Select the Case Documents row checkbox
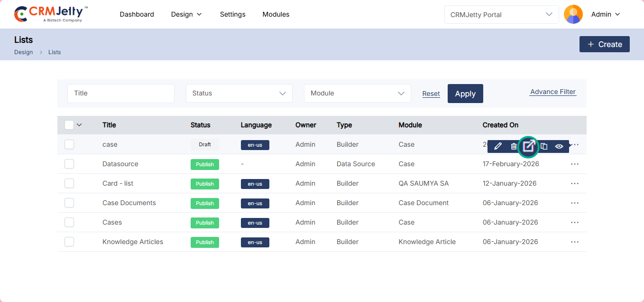644x302 pixels. (69, 203)
